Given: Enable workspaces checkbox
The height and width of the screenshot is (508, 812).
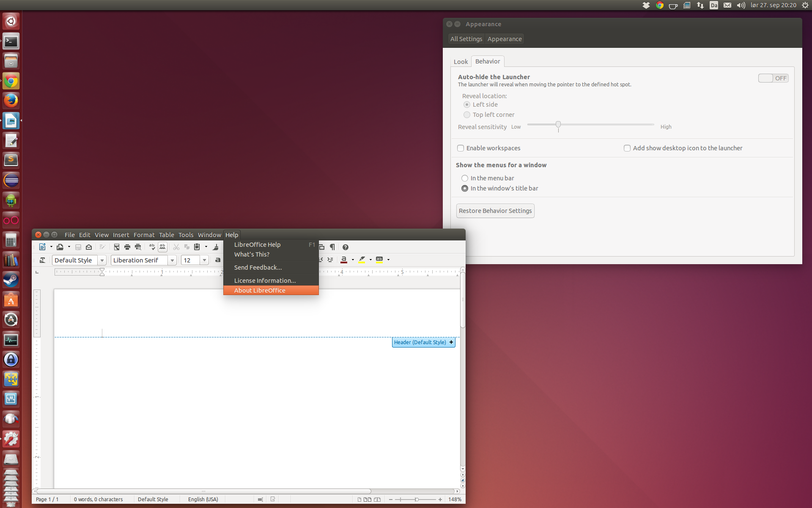Looking at the screenshot, I should (461, 148).
